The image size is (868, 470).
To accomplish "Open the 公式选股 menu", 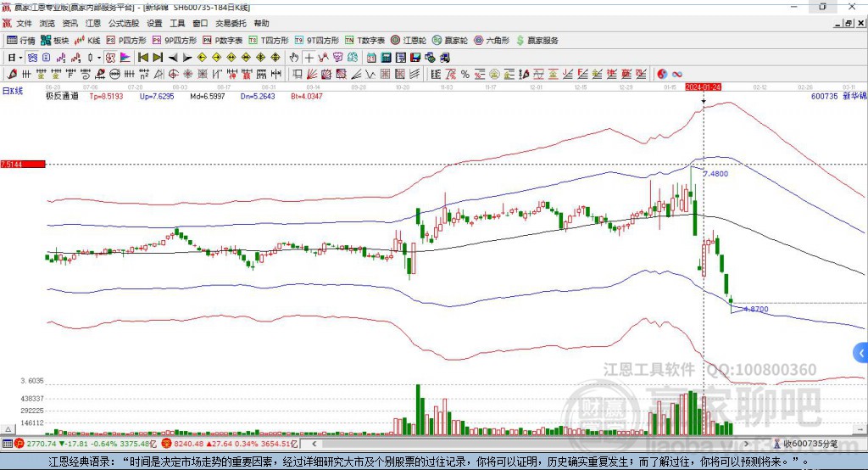I will tap(124, 23).
